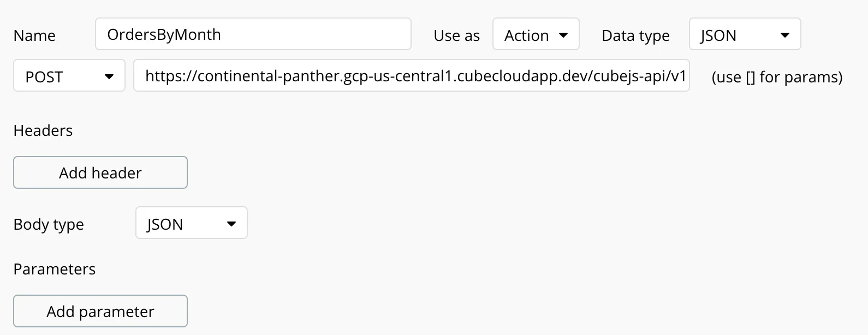The image size is (868, 335).
Task: Click the 'Data type' label
Action: tap(635, 35)
